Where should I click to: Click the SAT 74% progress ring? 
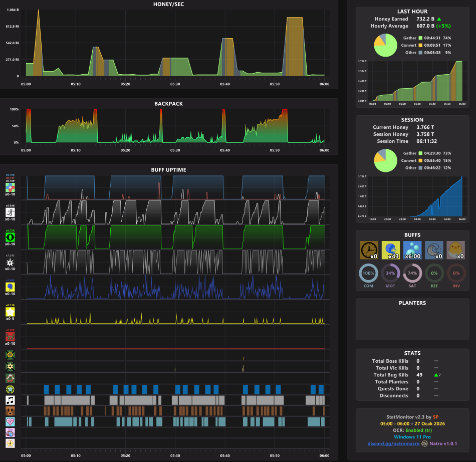pyautogui.click(x=412, y=273)
